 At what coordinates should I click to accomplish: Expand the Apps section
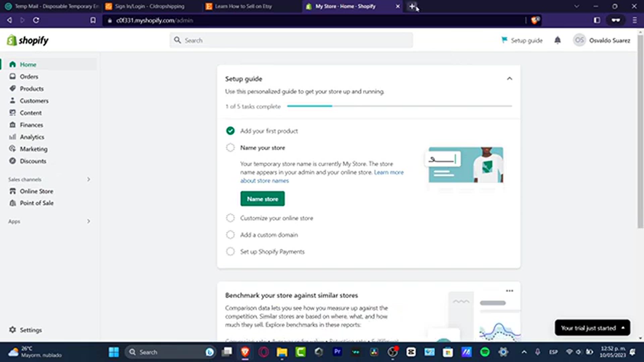pyautogui.click(x=89, y=221)
